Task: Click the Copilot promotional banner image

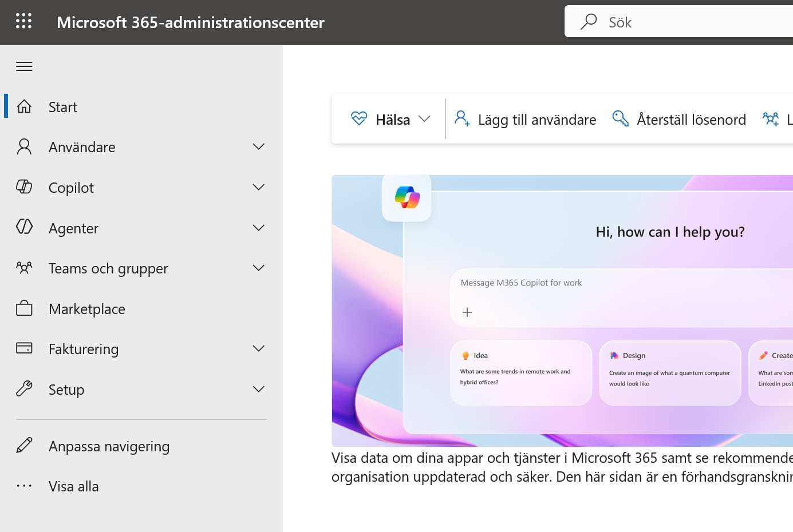Action: (x=562, y=311)
